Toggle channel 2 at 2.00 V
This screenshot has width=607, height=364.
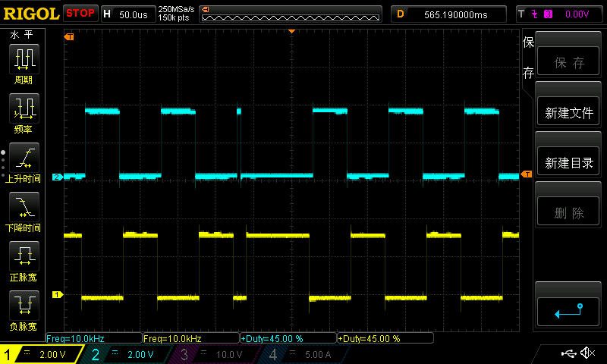131,354
